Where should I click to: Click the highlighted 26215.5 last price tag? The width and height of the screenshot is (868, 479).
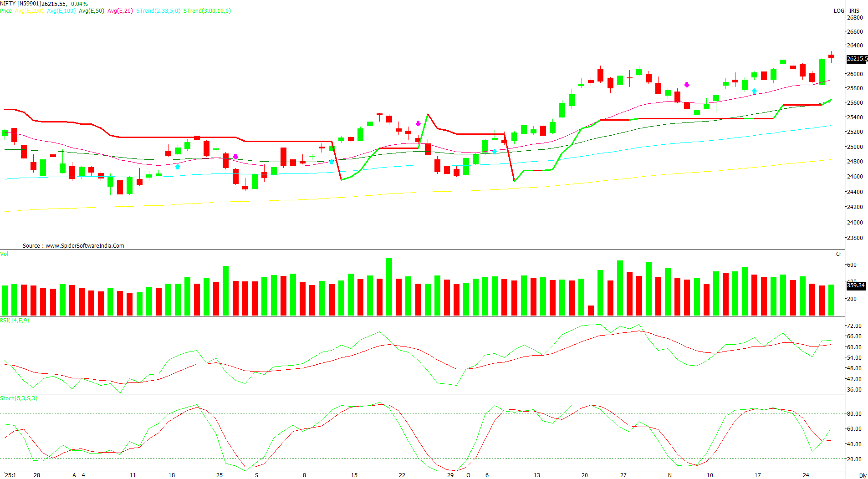856,58
